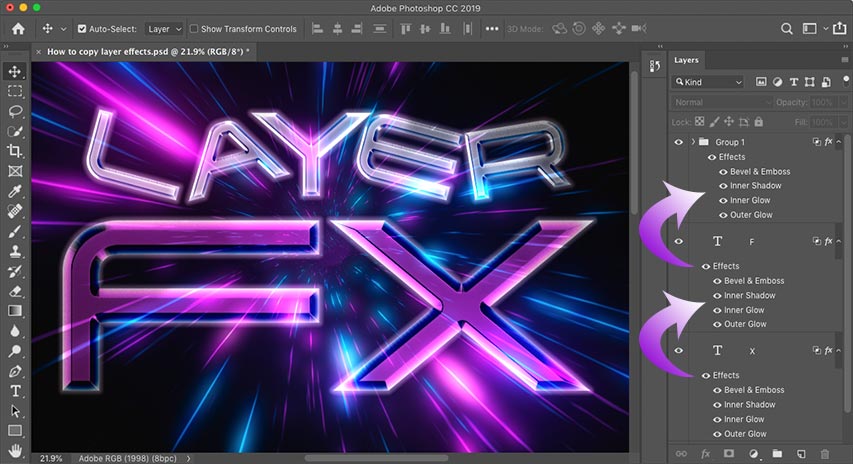The image size is (853, 464).
Task: Hide the Group 1 layer visibility
Action: pos(679,142)
